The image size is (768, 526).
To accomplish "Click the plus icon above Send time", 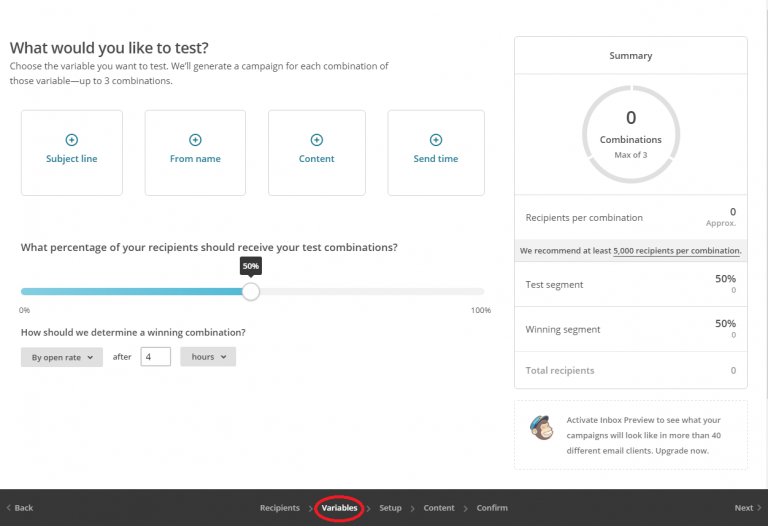I will pyautogui.click(x=435, y=140).
